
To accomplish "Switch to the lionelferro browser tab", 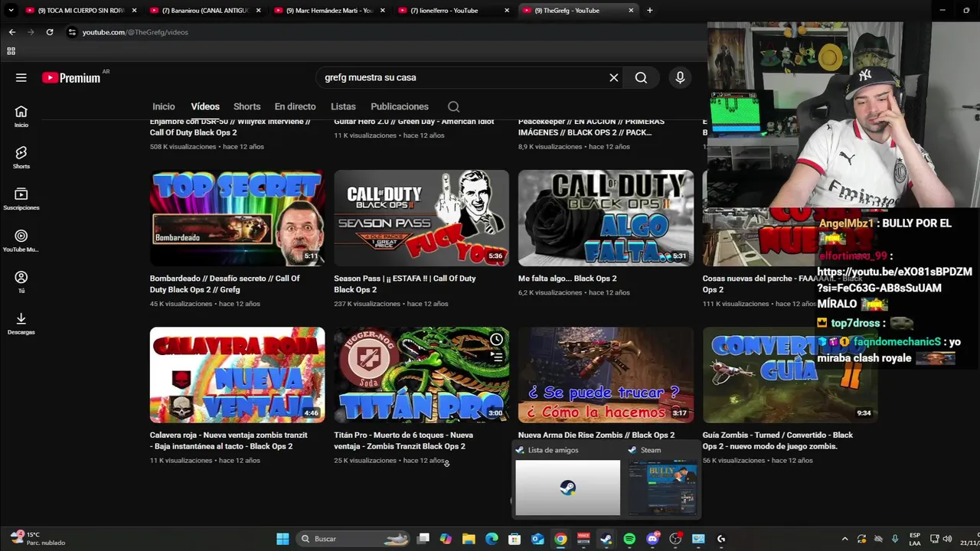I will [x=453, y=10].
